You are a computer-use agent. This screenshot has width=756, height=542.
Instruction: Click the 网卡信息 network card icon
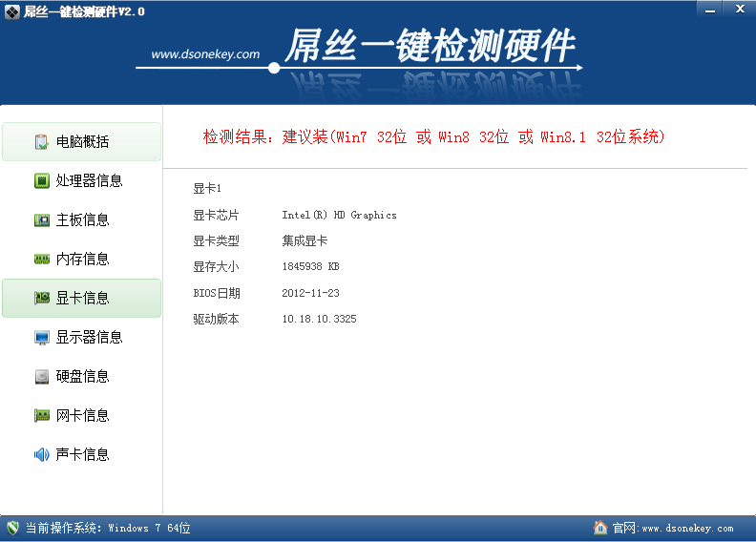tap(42, 416)
